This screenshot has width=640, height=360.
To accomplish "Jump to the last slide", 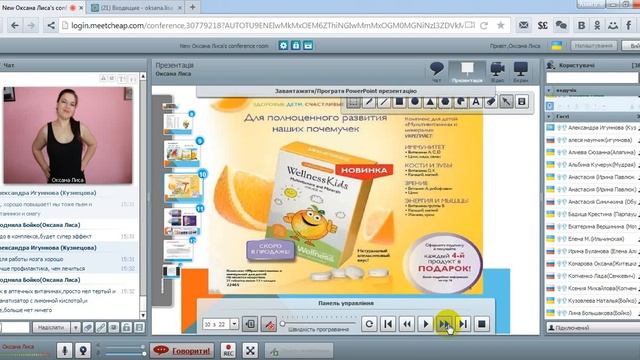I will (x=463, y=324).
